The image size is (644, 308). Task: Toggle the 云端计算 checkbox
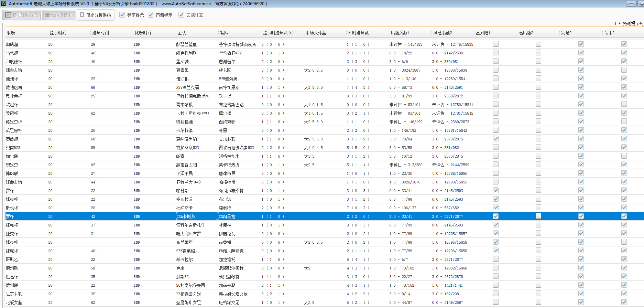(181, 15)
